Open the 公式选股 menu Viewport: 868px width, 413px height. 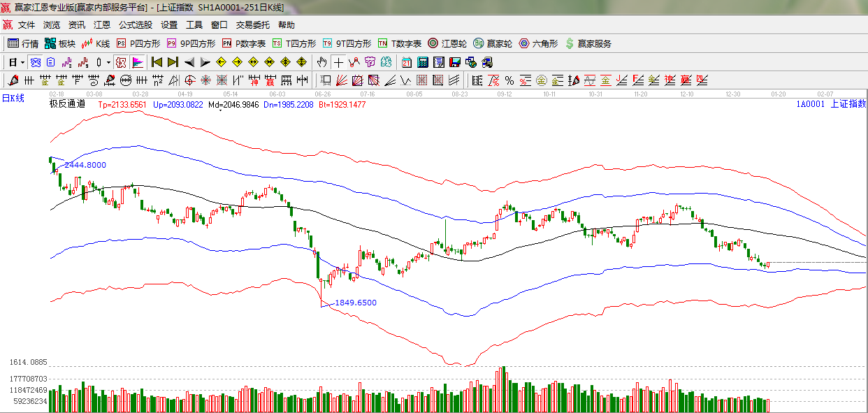pyautogui.click(x=135, y=24)
